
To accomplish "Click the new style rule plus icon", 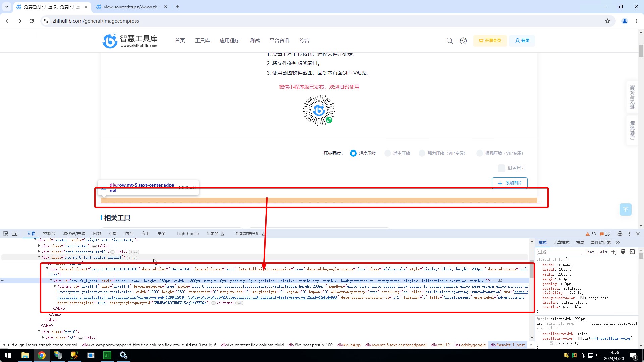I will pos(613,252).
